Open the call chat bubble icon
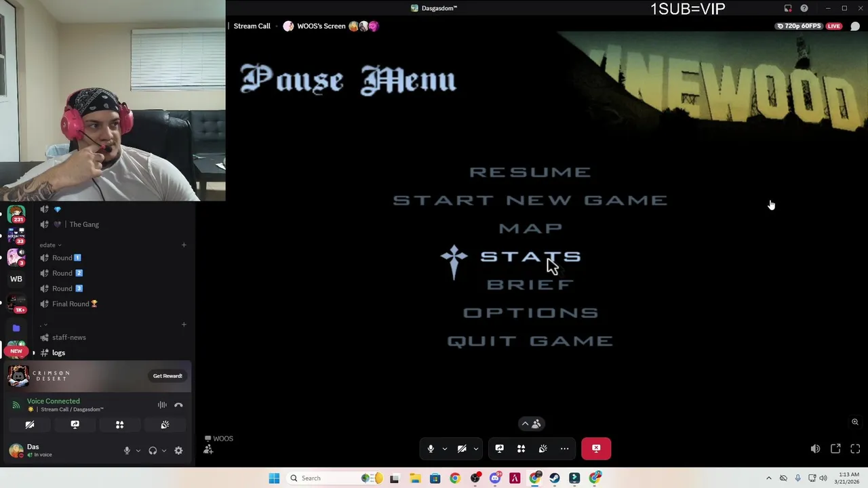This screenshot has width=868, height=488. pos(855,26)
